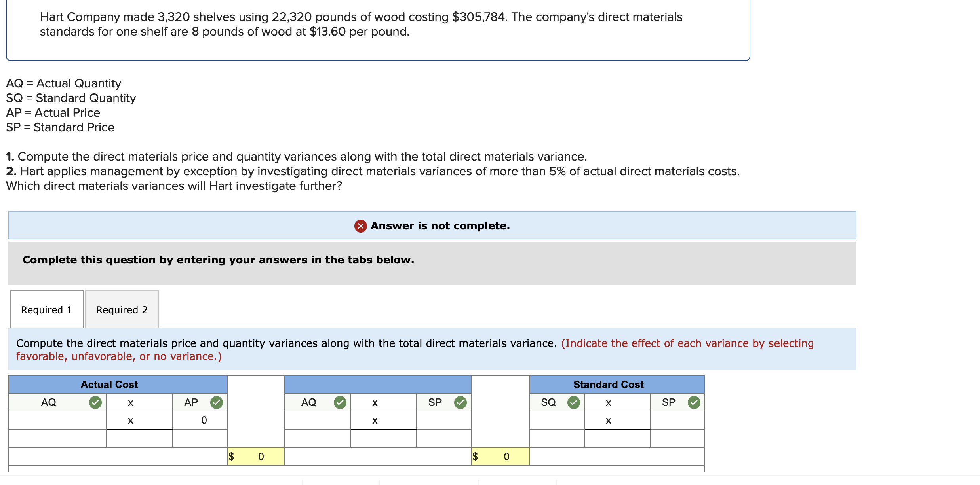Open the AQ dropdown under Actual Cost
The image size is (980, 485).
tap(49, 402)
